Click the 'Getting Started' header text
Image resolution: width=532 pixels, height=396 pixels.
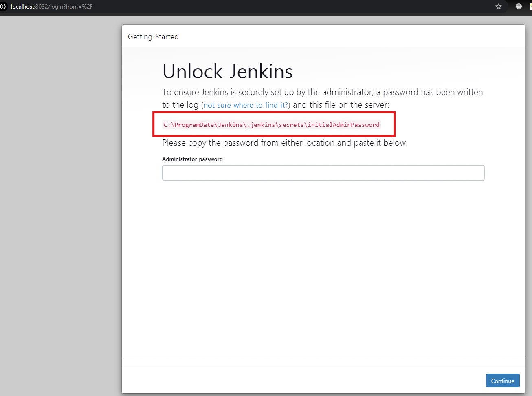click(x=153, y=37)
